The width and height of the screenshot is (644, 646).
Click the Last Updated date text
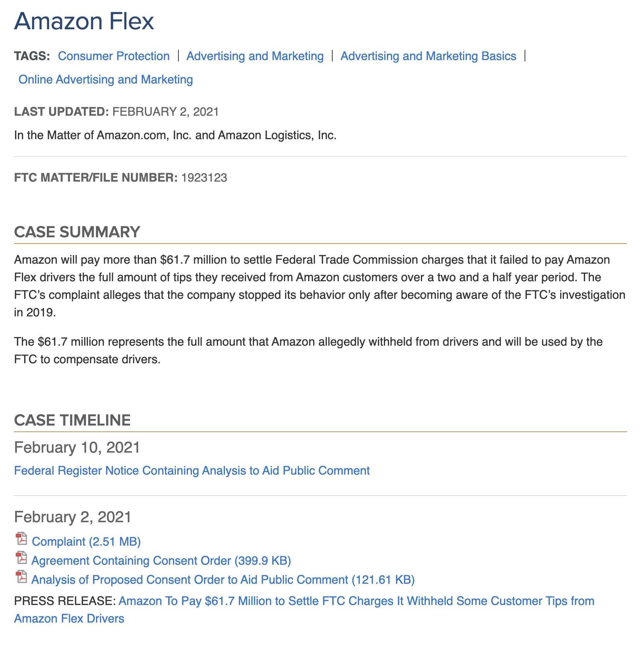click(166, 112)
